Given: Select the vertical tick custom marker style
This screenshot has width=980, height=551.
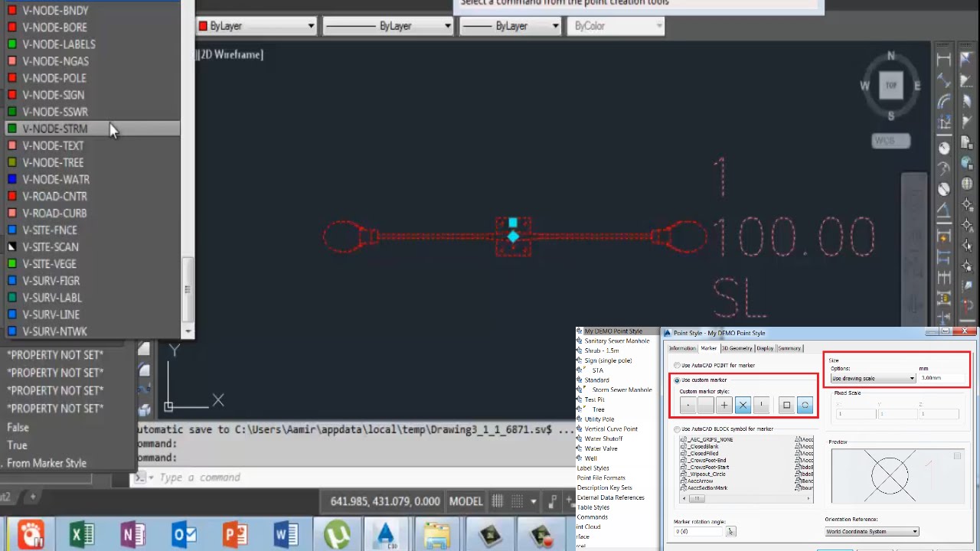Looking at the screenshot, I should (x=761, y=406).
